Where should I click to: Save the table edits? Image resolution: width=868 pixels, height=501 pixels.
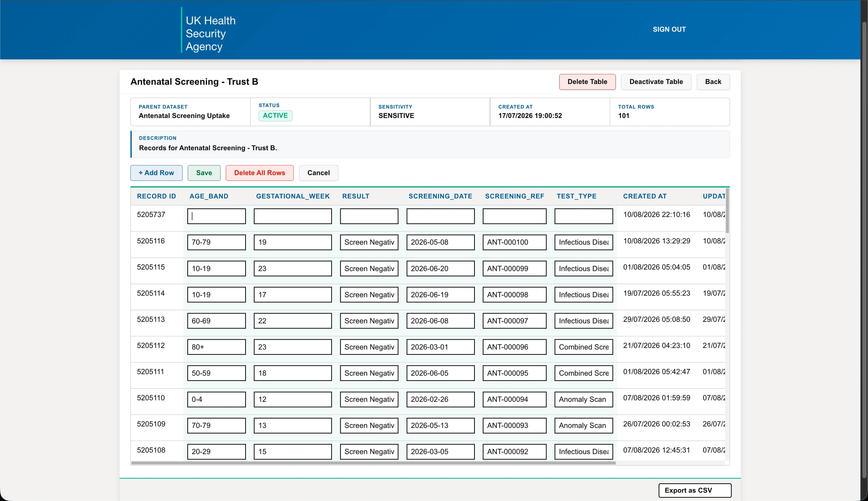click(204, 173)
